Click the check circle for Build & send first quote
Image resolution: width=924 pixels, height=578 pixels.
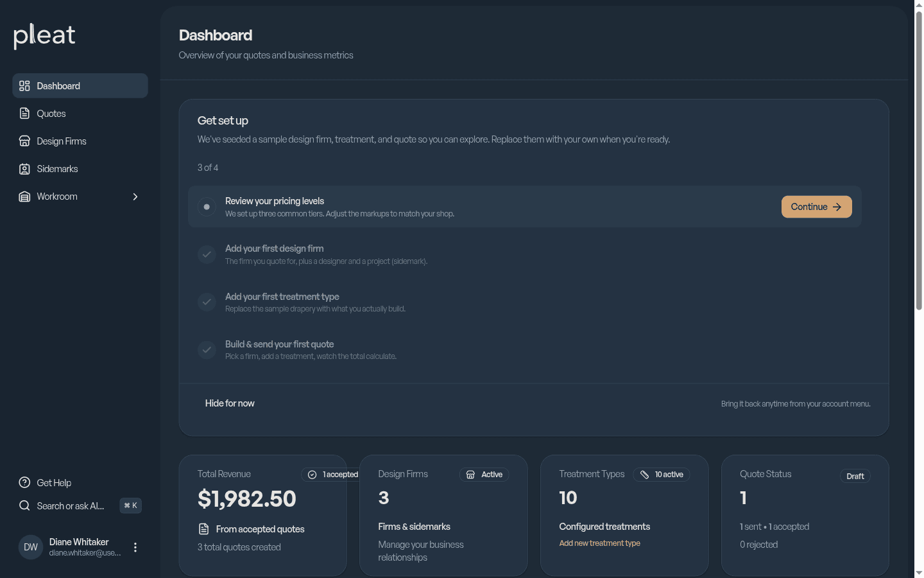(x=207, y=349)
